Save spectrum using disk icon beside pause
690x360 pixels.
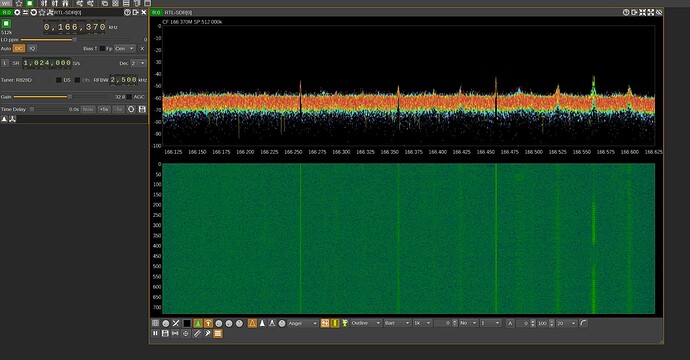point(165,334)
